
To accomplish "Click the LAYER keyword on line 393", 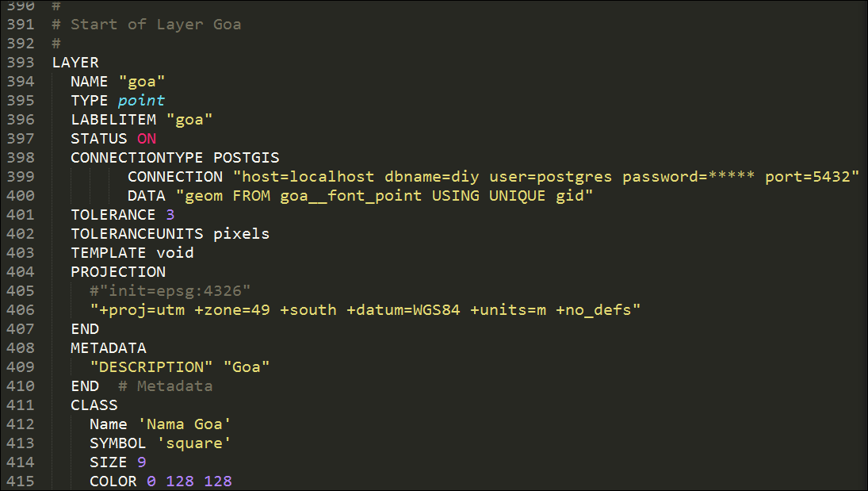I will (75, 63).
